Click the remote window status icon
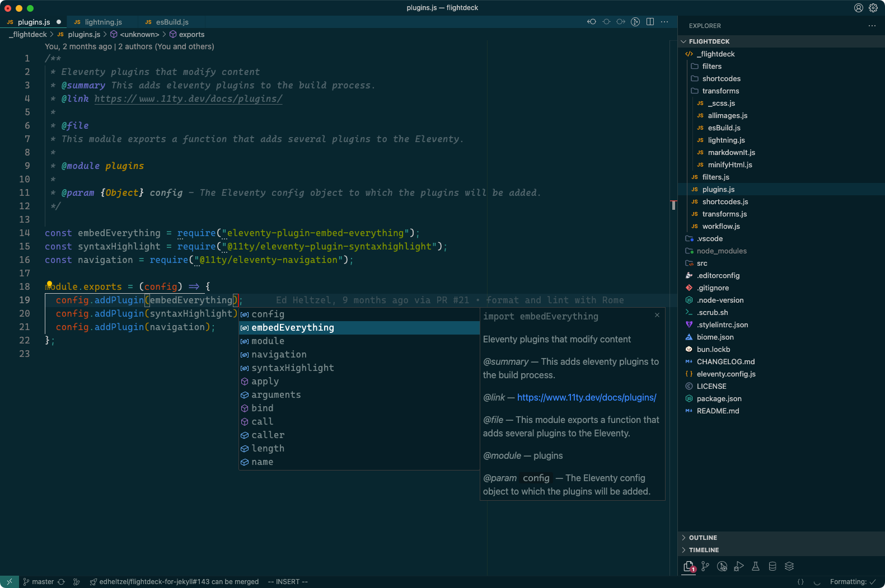The width and height of the screenshot is (885, 588). [x=9, y=582]
